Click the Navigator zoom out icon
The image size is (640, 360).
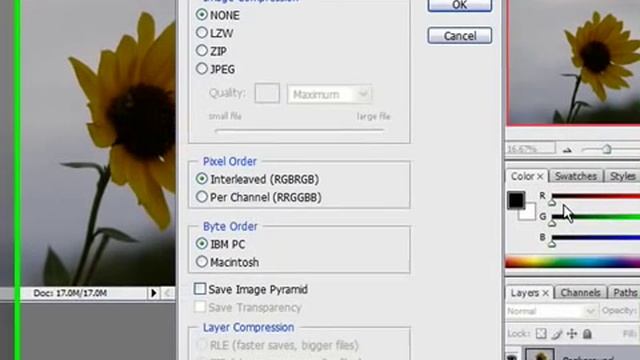click(x=567, y=150)
